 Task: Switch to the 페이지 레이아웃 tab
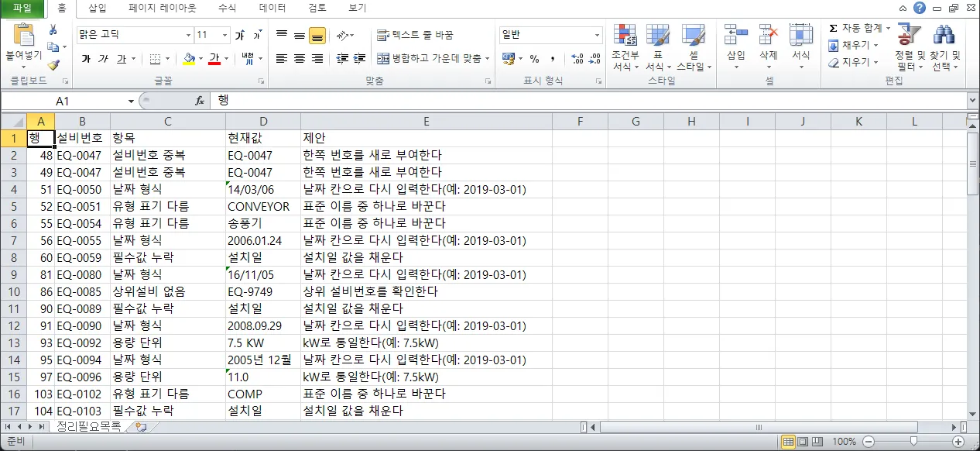click(x=163, y=8)
